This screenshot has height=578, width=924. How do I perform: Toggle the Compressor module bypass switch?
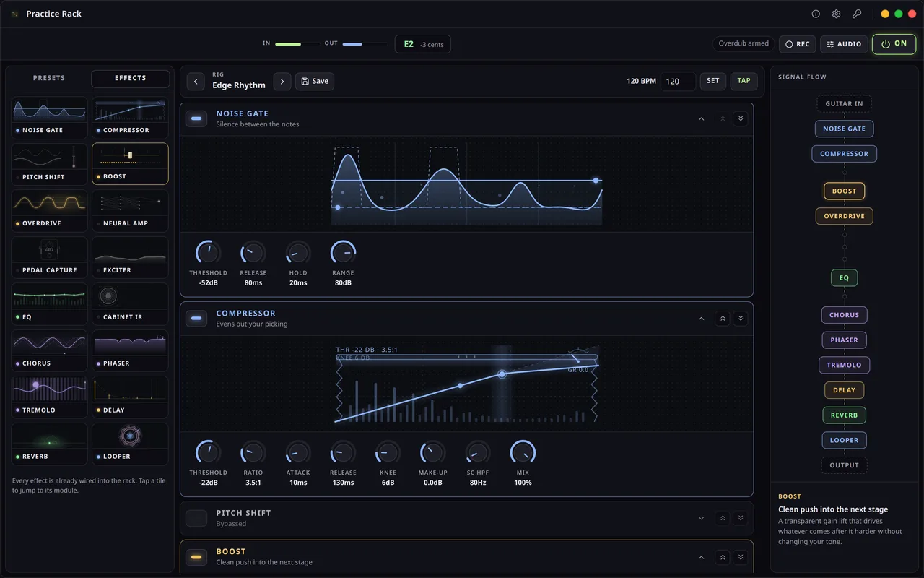(x=196, y=319)
